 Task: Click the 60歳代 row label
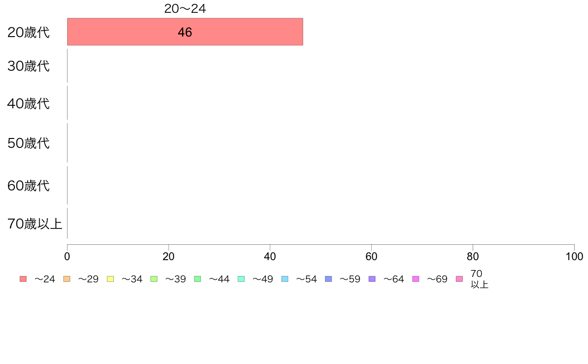pos(29,185)
